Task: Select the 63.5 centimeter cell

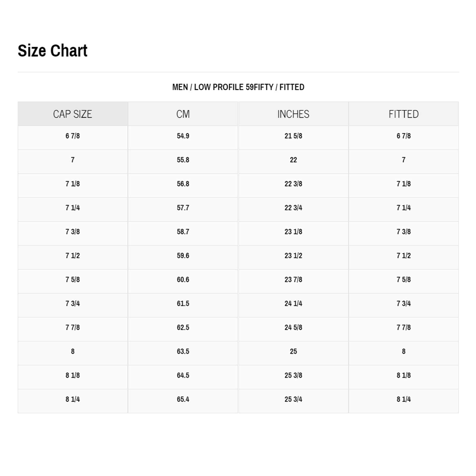Action: (183, 351)
